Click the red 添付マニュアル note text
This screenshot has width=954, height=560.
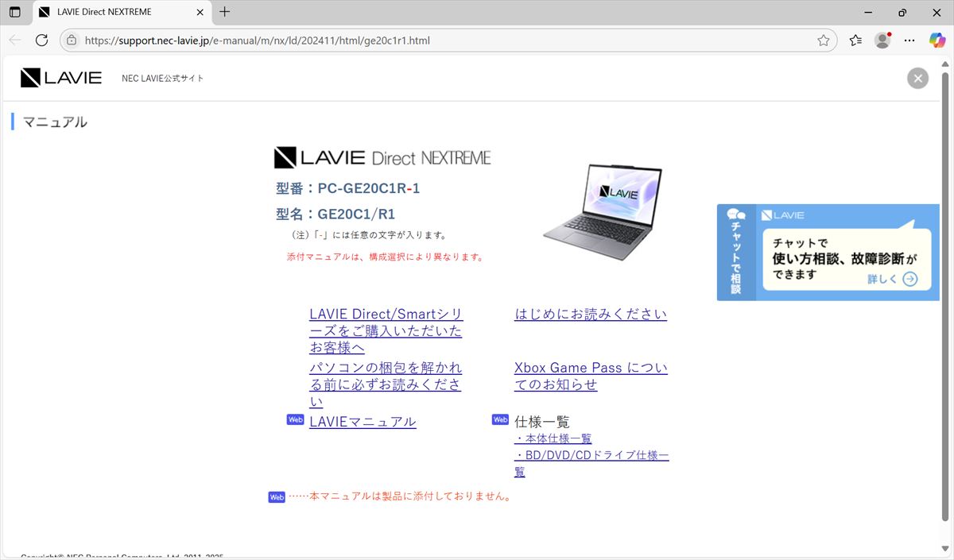385,257
